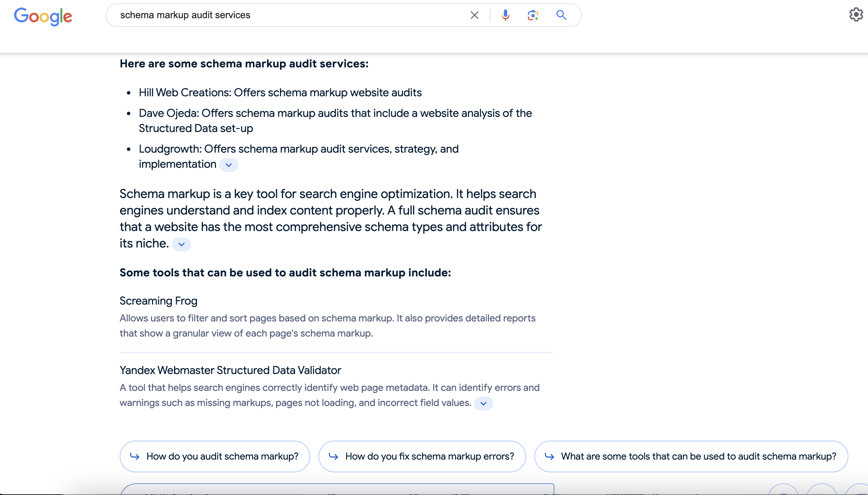Click the Dave Ojeda list item
Image resolution: width=868 pixels, height=495 pixels.
(x=335, y=121)
